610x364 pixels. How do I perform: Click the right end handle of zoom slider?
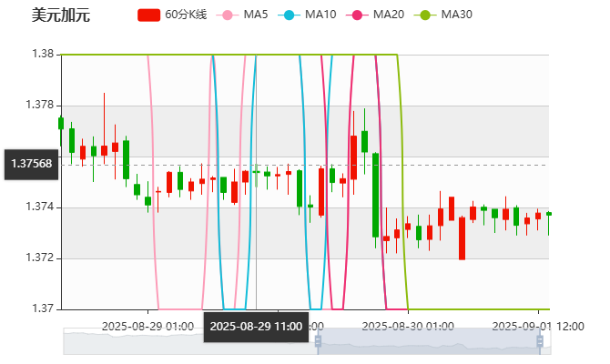tap(550, 340)
